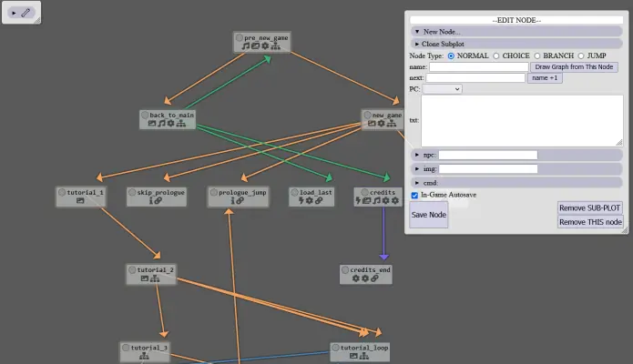633x364 pixels.
Task: Click image icon in tutorial_1 node
Action: (x=80, y=200)
